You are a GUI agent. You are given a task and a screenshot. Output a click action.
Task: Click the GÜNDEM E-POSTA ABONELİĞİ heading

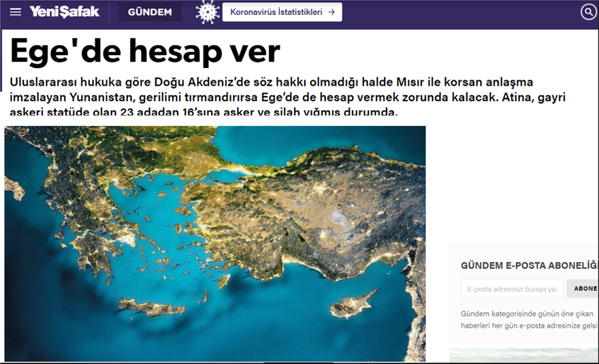pos(530,265)
